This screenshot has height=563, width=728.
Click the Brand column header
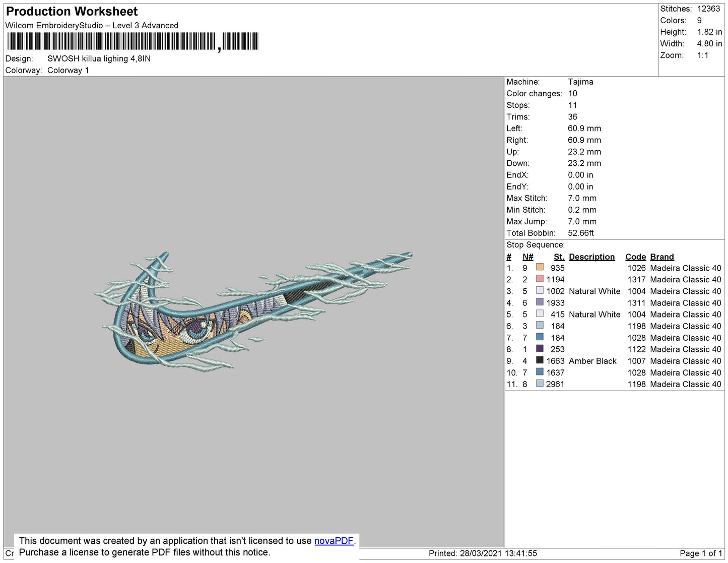[x=661, y=257]
